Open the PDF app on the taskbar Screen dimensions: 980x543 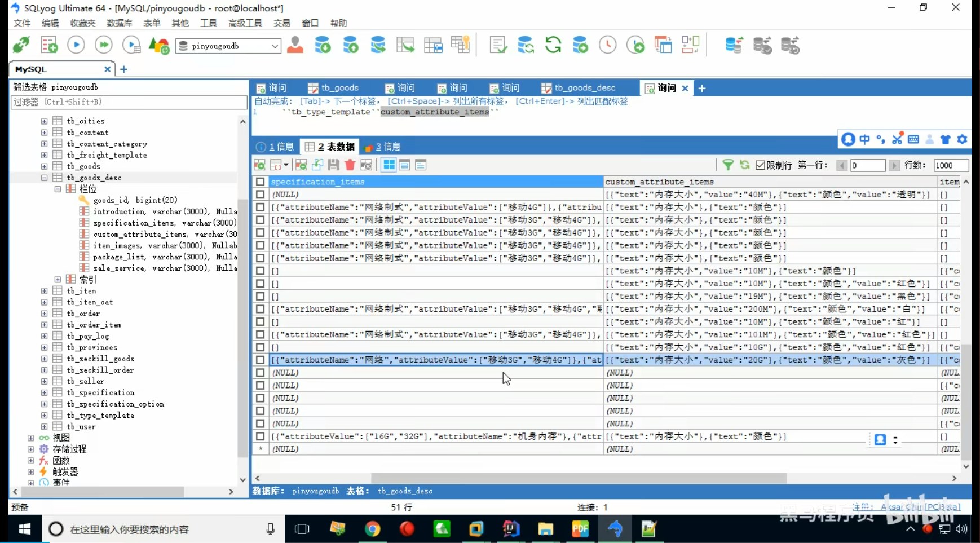click(580, 529)
